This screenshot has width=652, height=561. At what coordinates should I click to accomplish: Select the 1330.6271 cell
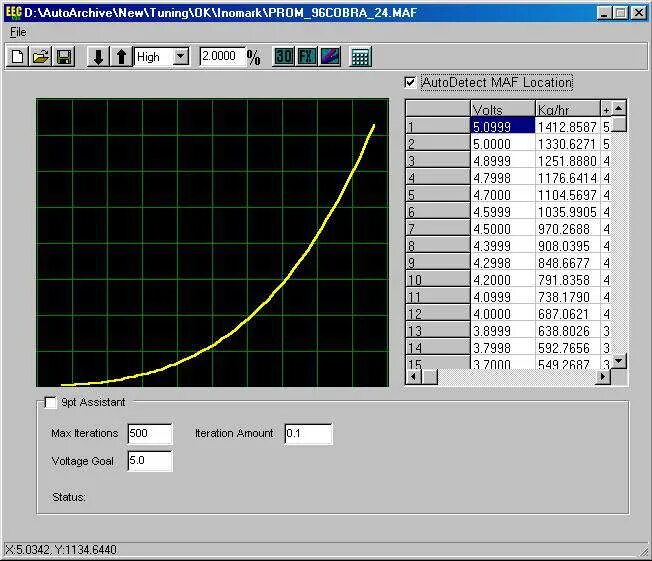[568, 143]
